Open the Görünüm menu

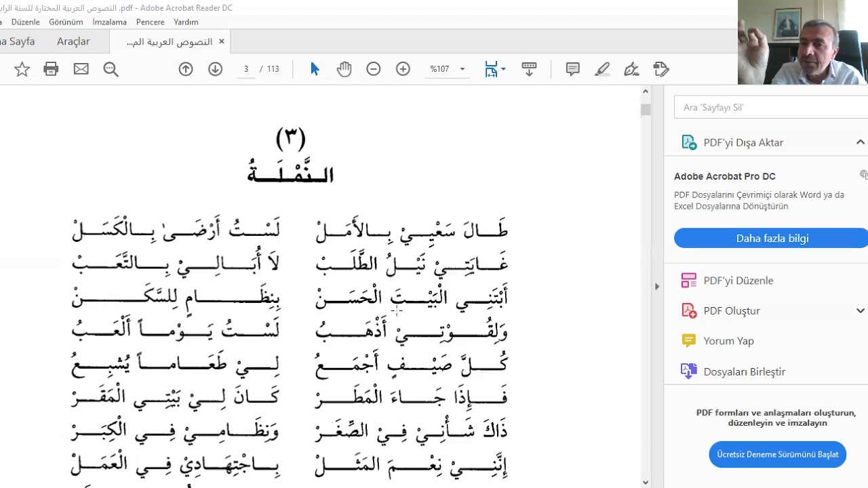[x=66, y=22]
